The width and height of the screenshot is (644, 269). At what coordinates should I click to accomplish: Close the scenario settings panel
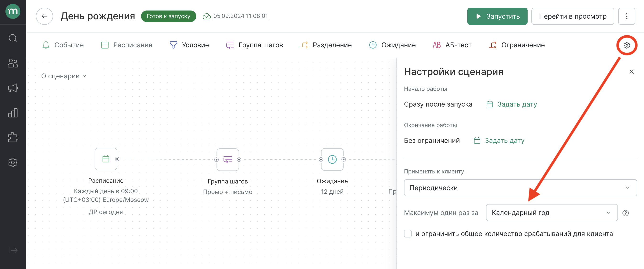click(631, 72)
